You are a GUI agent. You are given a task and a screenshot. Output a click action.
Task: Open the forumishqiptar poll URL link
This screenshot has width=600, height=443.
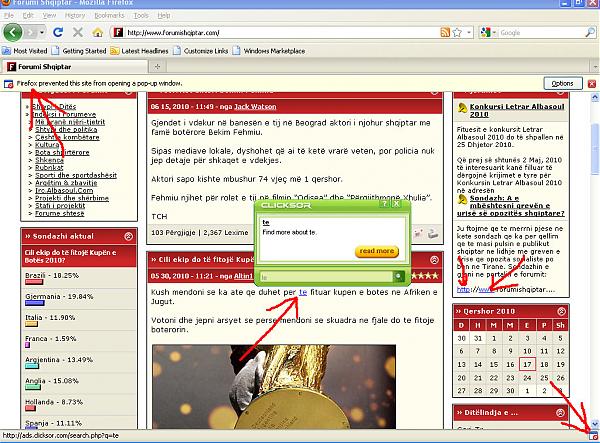pos(505,290)
